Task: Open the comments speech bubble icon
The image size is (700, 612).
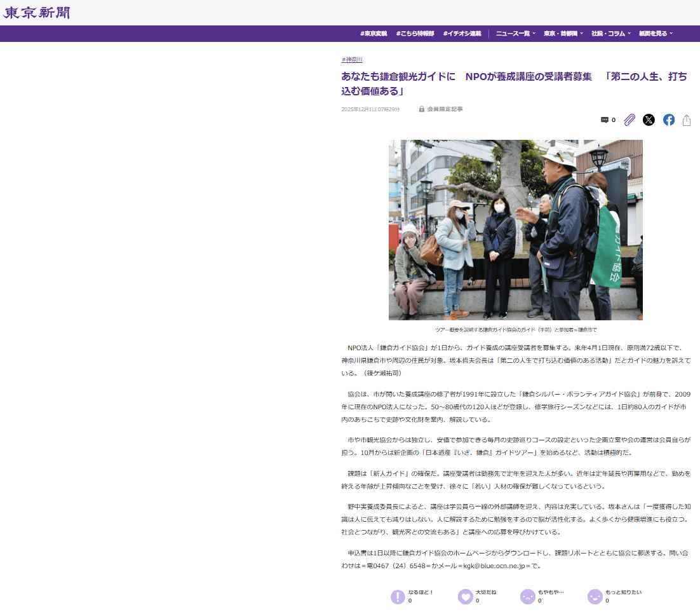Action: point(605,120)
